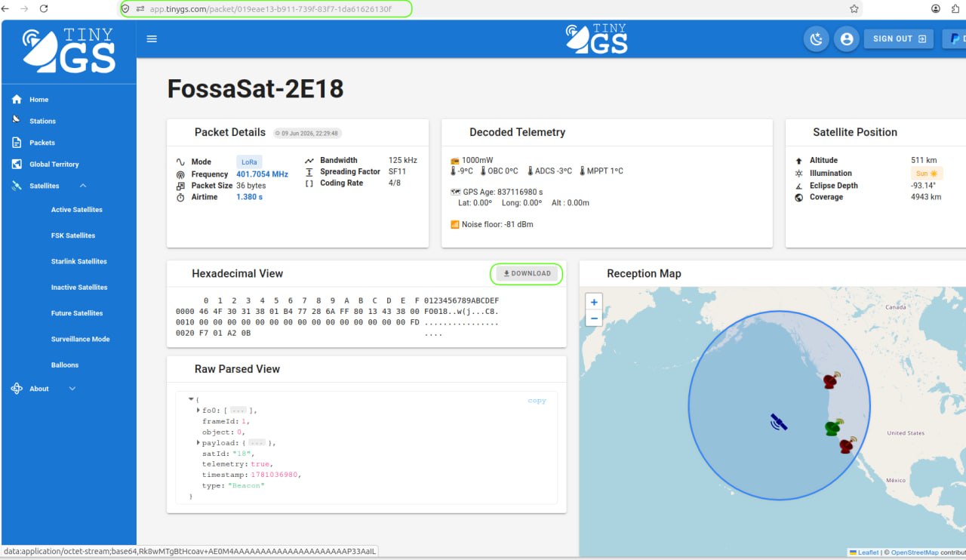966x560 pixels.
Task: Click the GPS Age map icon
Action: (x=455, y=192)
